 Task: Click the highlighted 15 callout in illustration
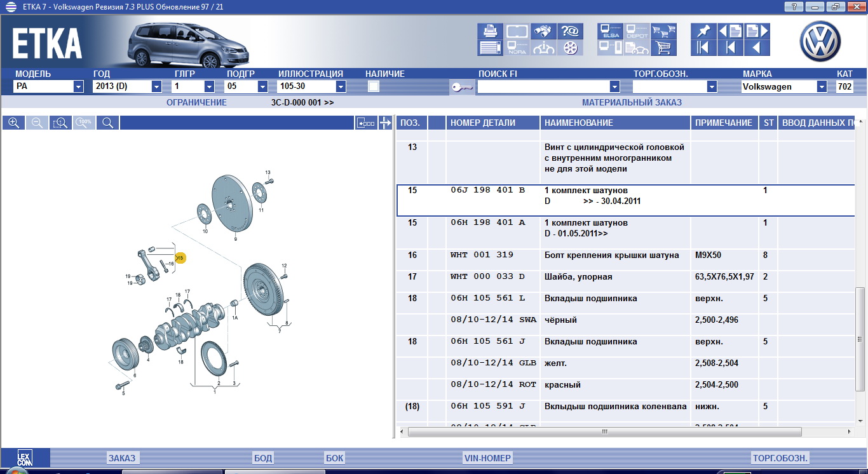tap(180, 258)
